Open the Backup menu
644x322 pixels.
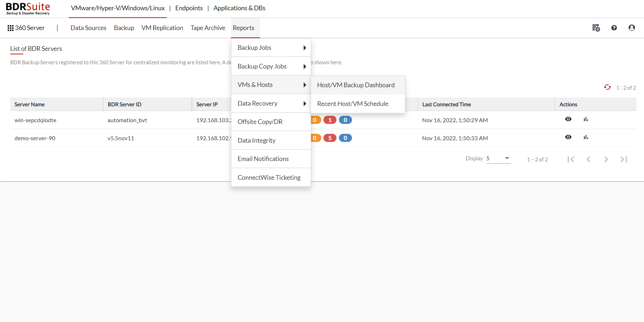click(x=124, y=28)
